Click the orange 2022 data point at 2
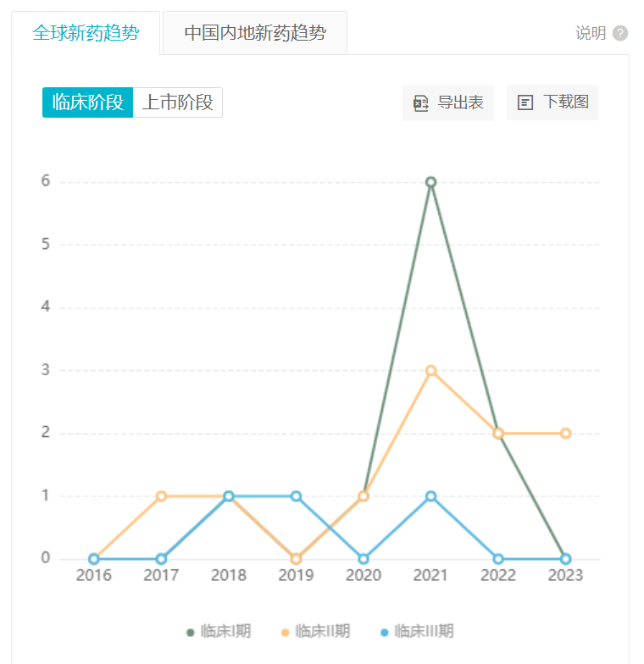 498,434
